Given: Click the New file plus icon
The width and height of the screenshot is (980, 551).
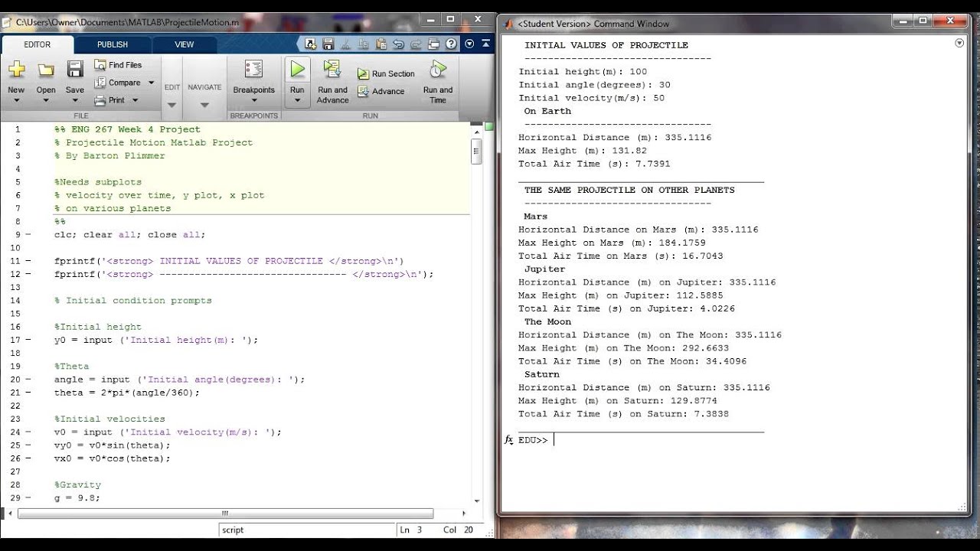Looking at the screenshot, I should pyautogui.click(x=16, y=70).
